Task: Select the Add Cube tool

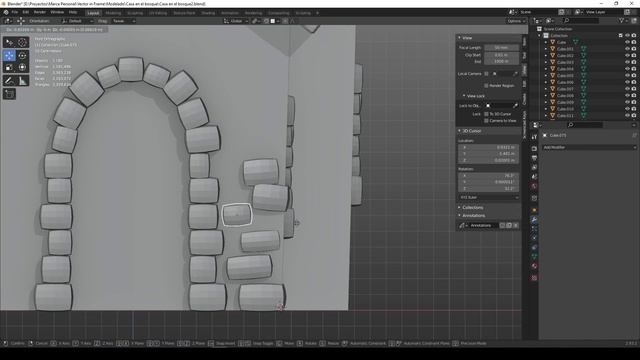Action: 9,94
